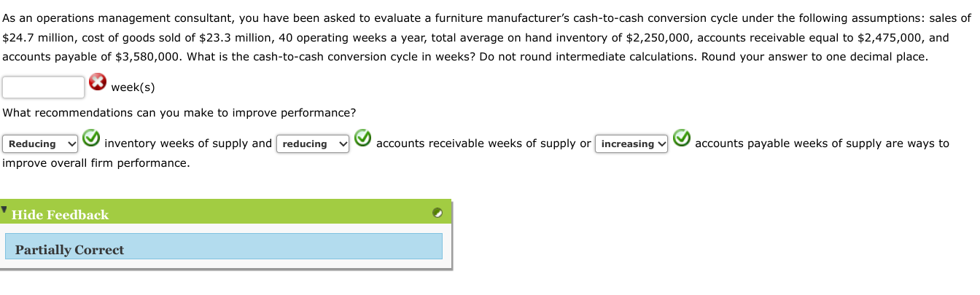This screenshot has width=980, height=295.
Task: Click the cash-to-cash problem description paragraph
Action: 481,37
